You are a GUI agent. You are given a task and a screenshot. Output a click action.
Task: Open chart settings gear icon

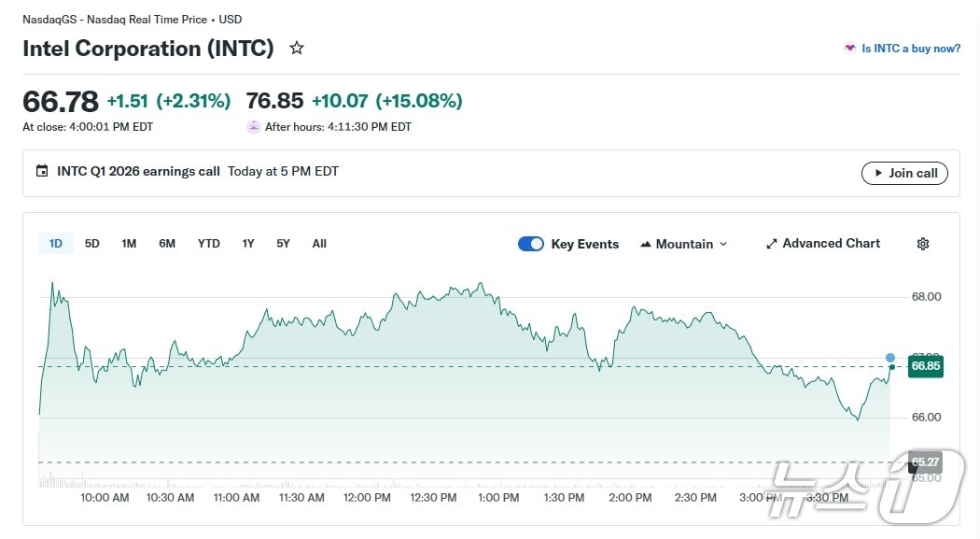click(x=923, y=244)
